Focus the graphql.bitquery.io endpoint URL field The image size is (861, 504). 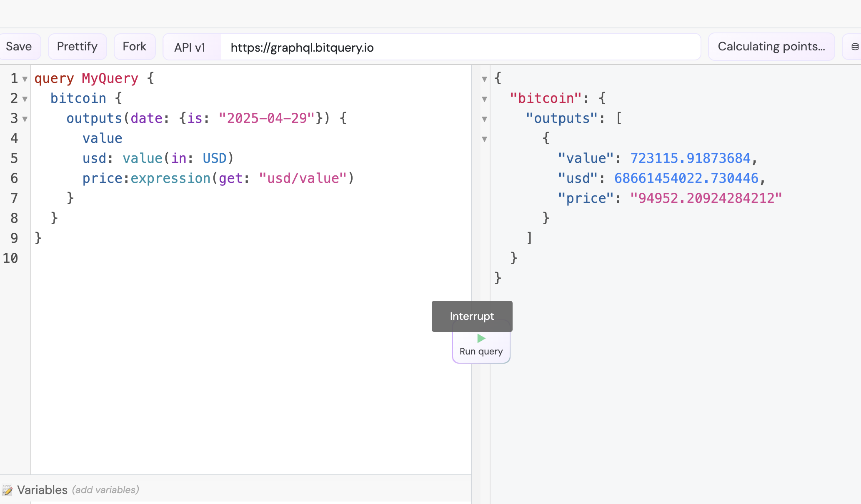click(460, 47)
